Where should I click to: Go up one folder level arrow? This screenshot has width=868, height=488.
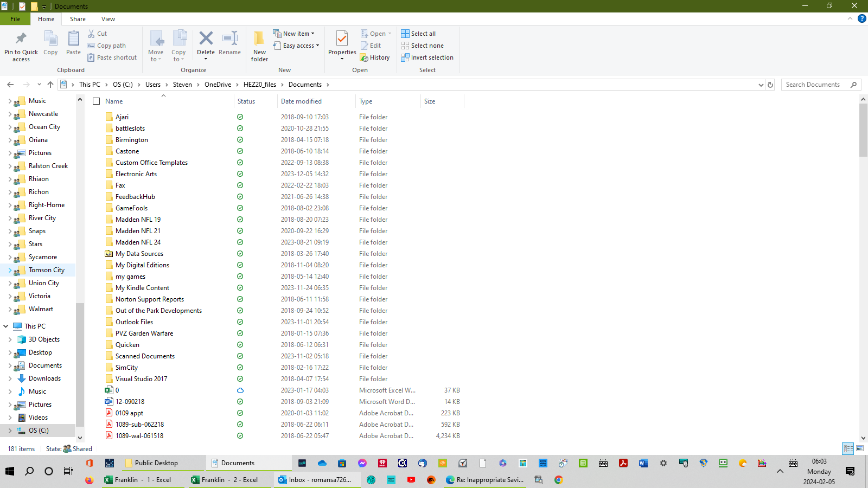click(50, 85)
